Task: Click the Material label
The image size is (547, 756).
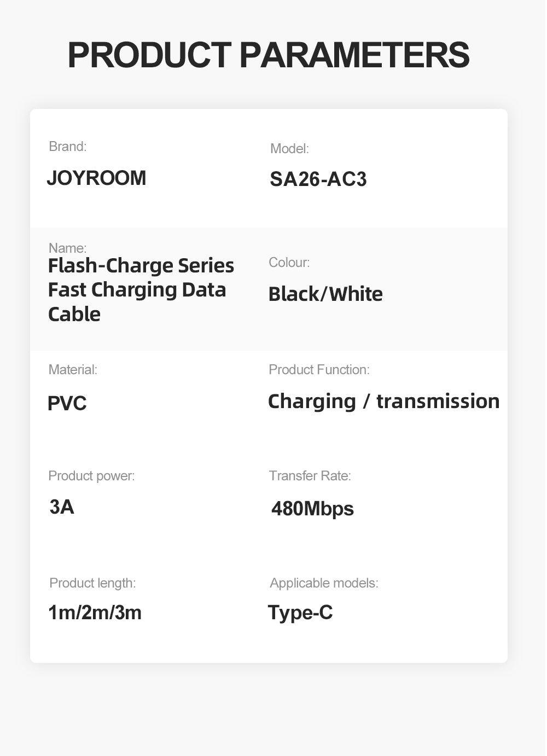Action: click(73, 370)
